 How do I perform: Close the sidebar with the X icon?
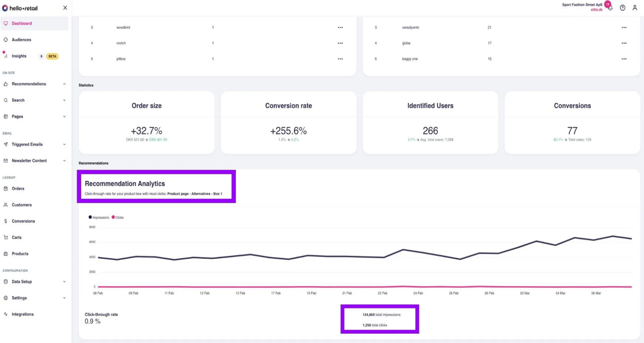pos(65,8)
